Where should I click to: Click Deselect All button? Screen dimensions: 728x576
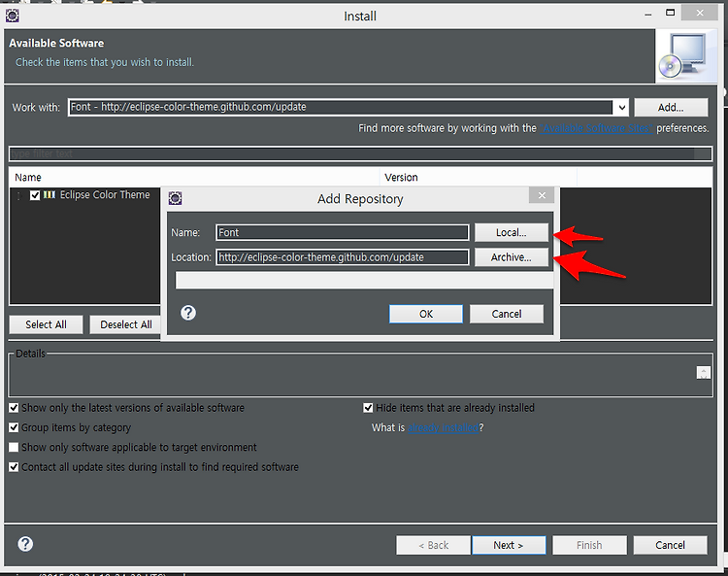125,324
